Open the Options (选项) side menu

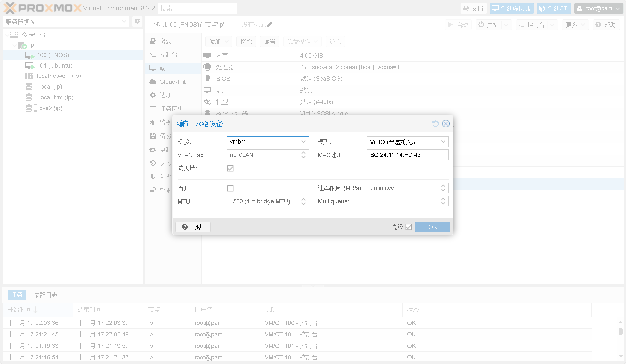(x=173, y=95)
